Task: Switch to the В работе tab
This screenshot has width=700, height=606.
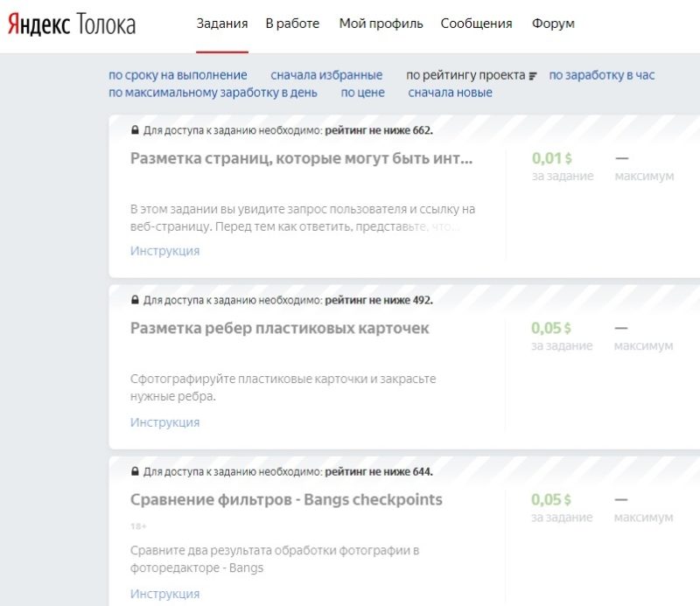Action: pos(292,24)
